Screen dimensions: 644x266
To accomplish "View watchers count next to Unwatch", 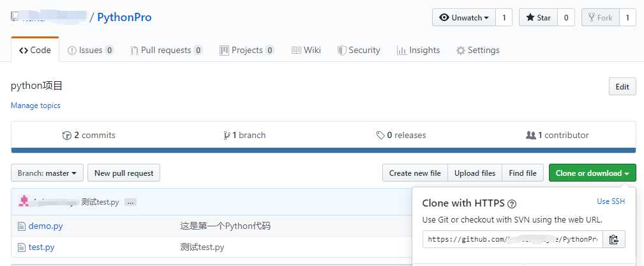I will coord(504,18).
